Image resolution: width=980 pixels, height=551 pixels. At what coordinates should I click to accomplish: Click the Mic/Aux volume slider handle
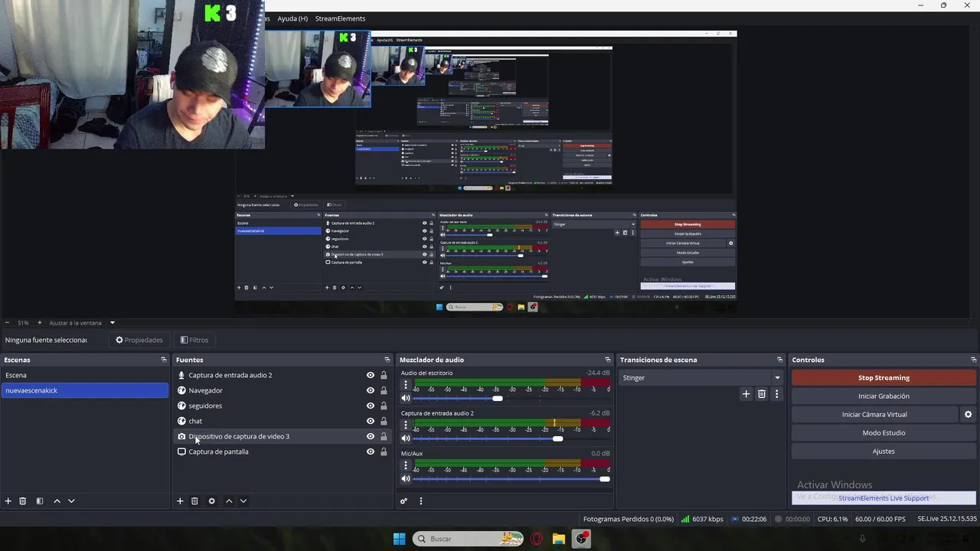click(x=605, y=479)
